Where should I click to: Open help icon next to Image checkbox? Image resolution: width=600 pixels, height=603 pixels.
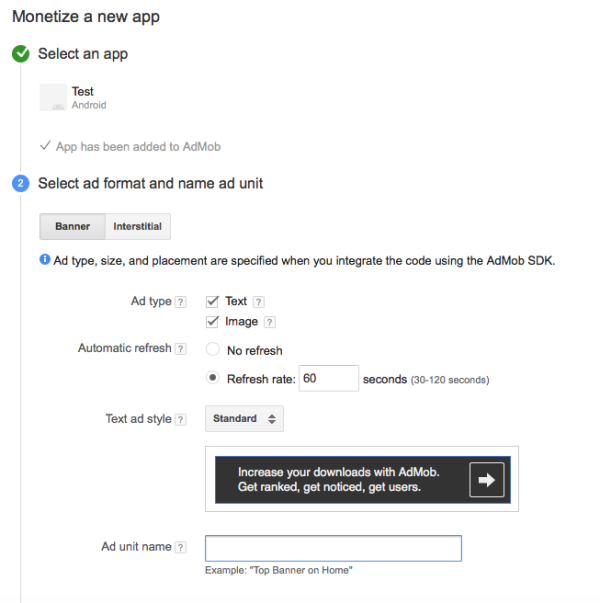pos(270,322)
